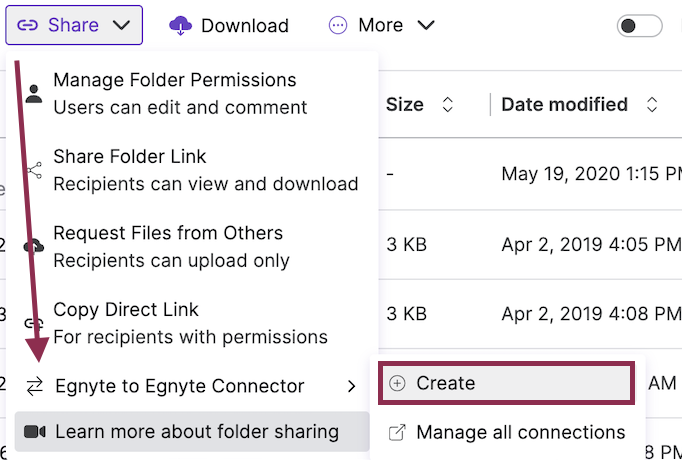Image resolution: width=682 pixels, height=460 pixels.
Task: Click the plus circle icon beside Create
Action: pyautogui.click(x=397, y=383)
